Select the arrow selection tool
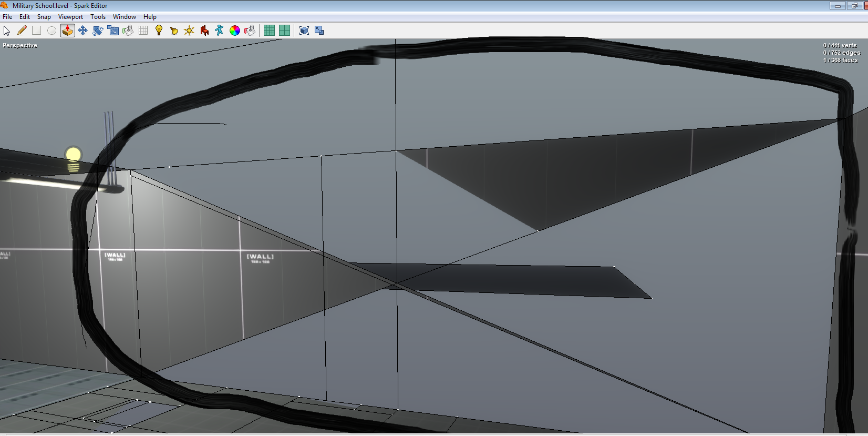Screen dimensions: 868x436 click(7, 31)
